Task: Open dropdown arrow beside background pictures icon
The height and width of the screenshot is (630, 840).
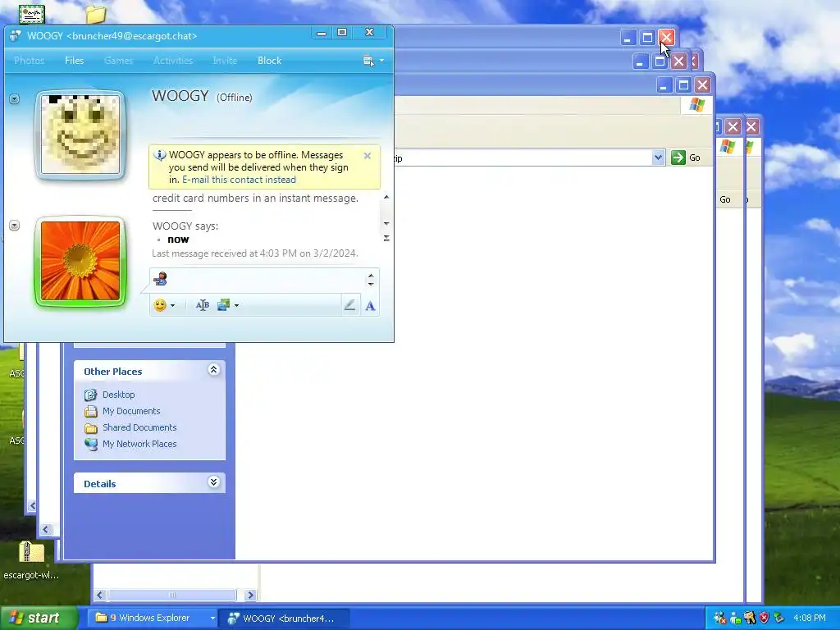Action: point(236,306)
